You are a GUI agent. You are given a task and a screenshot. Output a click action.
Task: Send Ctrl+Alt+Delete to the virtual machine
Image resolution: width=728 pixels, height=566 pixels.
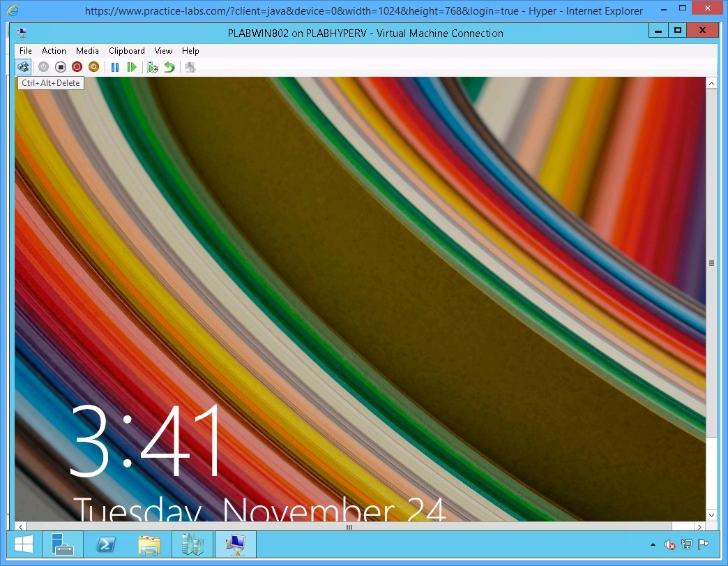coord(23,66)
